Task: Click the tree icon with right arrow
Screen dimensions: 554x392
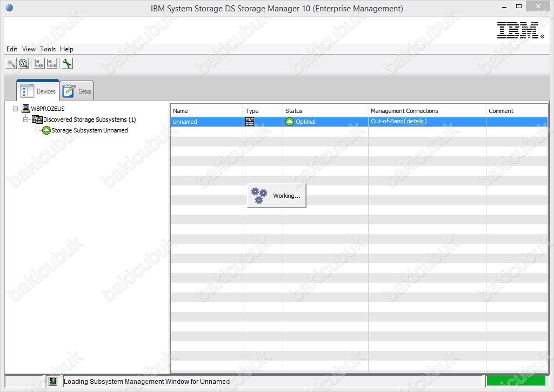Action: [x=52, y=64]
